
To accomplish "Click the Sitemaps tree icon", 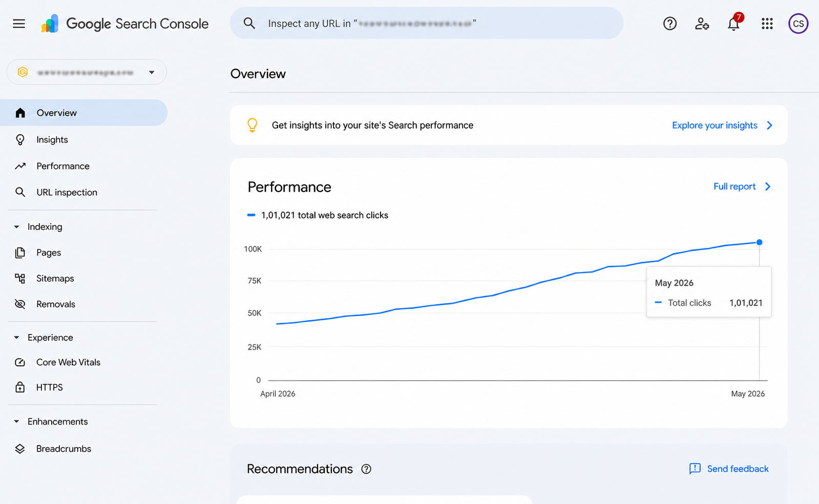I will 20,278.
